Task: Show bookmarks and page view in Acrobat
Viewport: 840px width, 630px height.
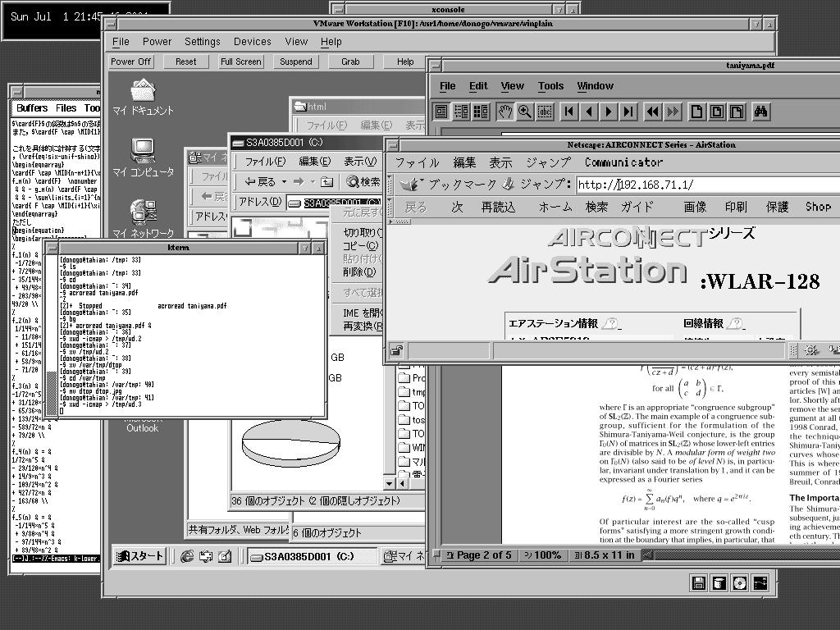Action: [461, 112]
